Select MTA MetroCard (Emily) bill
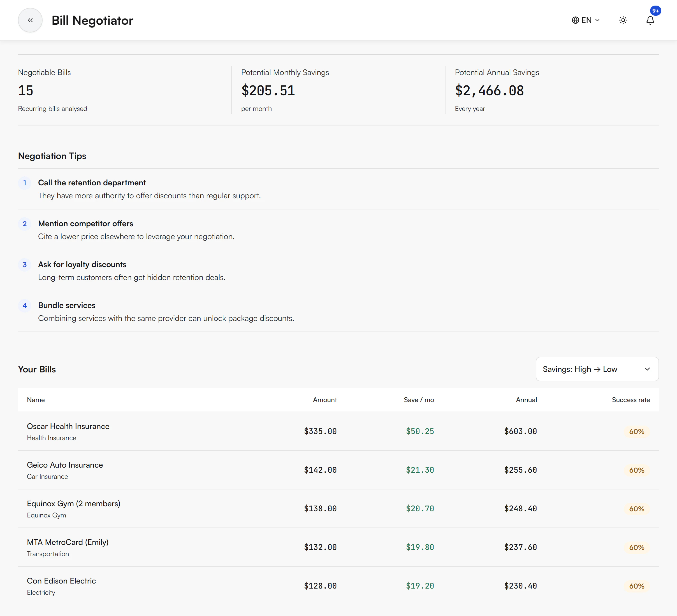 (x=68, y=542)
